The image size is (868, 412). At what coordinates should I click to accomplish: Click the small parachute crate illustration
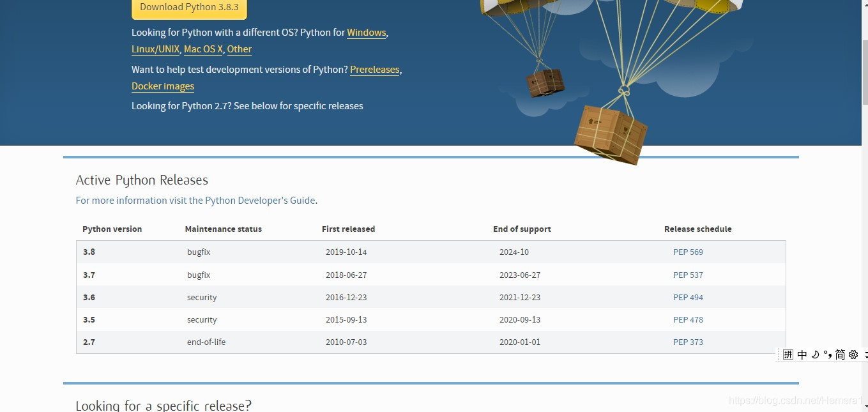pos(546,82)
